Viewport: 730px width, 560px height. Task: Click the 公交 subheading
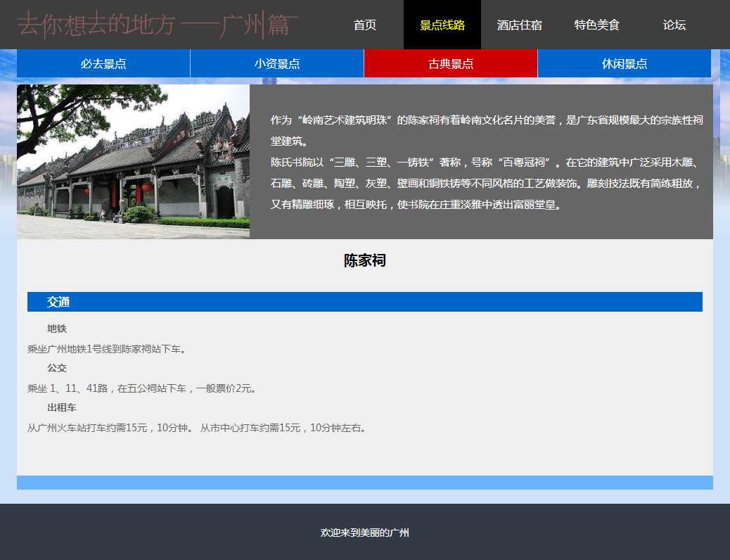pos(57,368)
